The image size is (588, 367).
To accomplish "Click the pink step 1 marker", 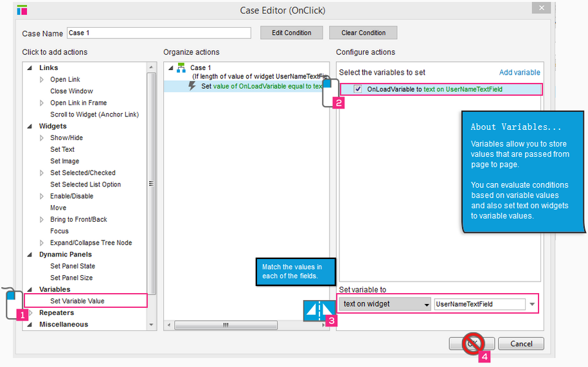I will pyautogui.click(x=22, y=315).
